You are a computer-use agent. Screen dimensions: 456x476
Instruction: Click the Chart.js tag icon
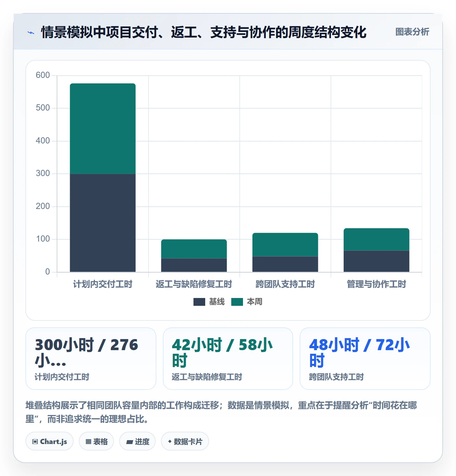coord(35,442)
